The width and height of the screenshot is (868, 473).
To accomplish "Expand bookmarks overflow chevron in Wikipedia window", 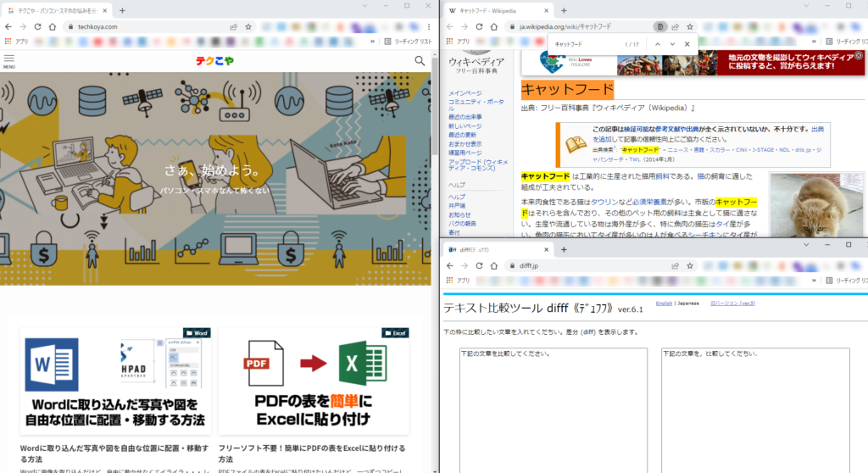I will pos(814,42).
